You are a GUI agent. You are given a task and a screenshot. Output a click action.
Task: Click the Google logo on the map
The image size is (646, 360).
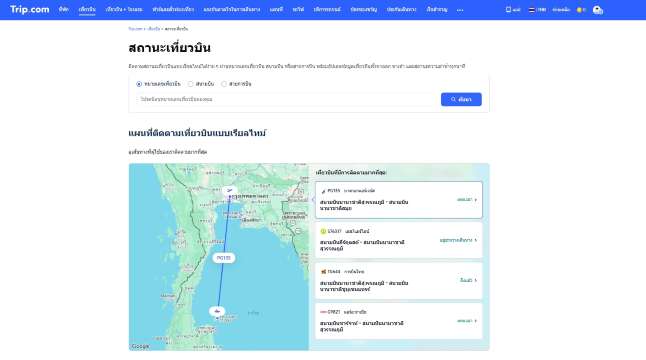(140, 346)
